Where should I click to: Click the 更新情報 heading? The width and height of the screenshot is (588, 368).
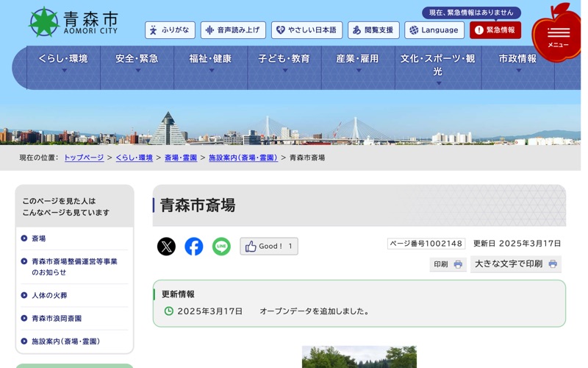click(x=178, y=294)
